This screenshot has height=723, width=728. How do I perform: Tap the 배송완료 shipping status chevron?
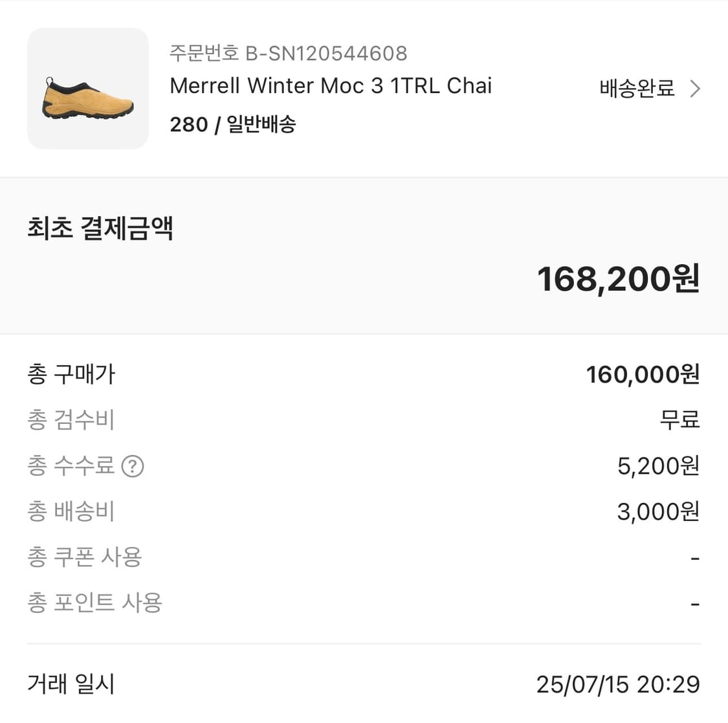[x=694, y=88]
